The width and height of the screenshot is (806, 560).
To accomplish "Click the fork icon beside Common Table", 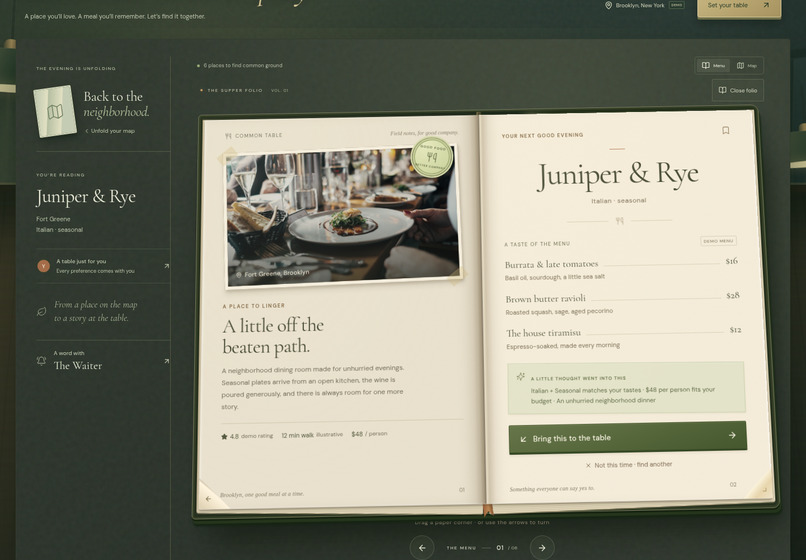I will pos(228,136).
